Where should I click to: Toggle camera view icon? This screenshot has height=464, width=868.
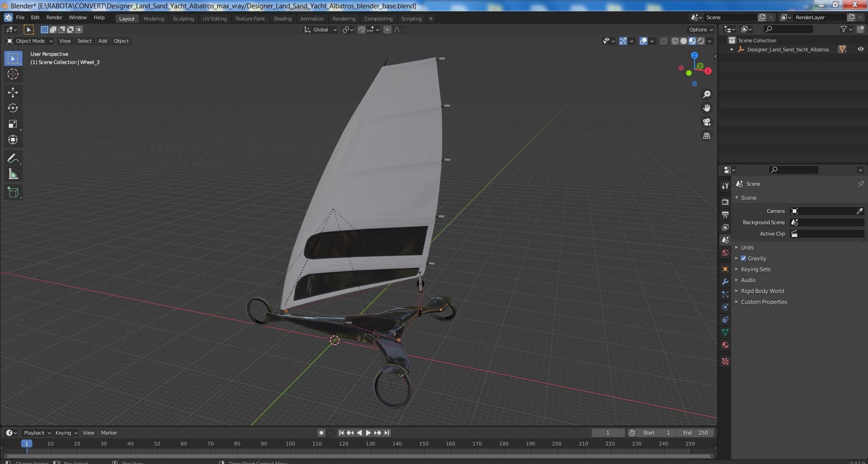click(707, 122)
